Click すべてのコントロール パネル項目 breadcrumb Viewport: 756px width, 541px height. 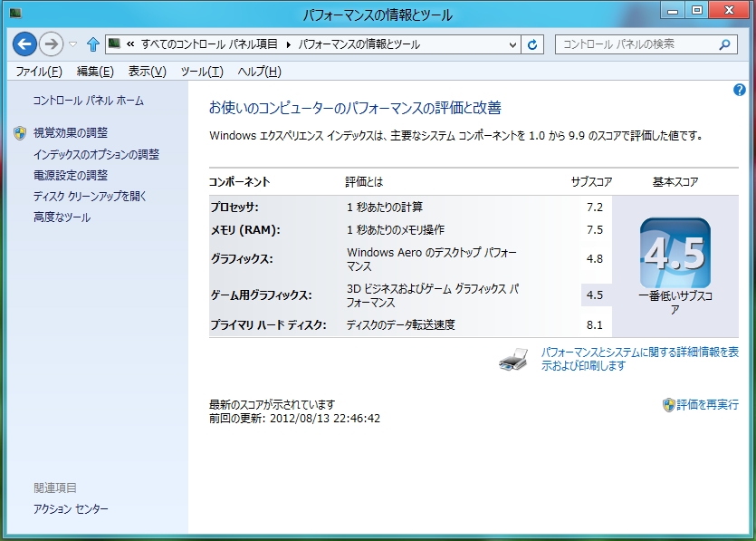pyautogui.click(x=209, y=44)
